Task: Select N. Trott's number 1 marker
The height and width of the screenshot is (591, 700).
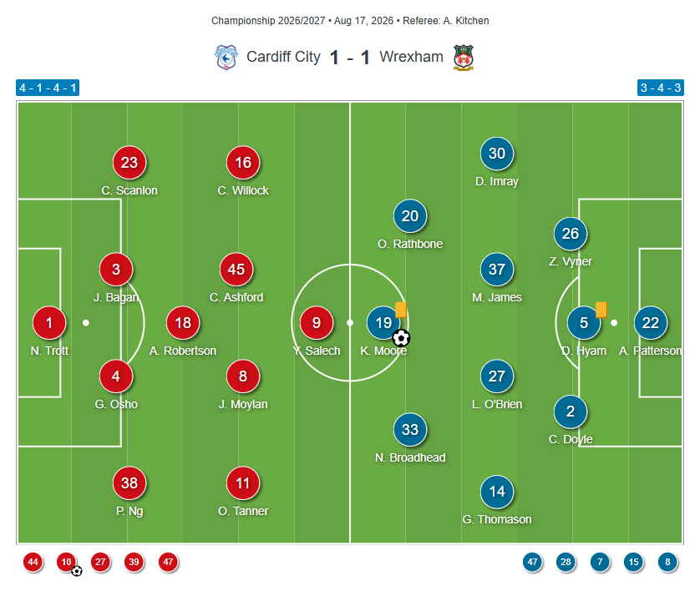Action: [49, 322]
